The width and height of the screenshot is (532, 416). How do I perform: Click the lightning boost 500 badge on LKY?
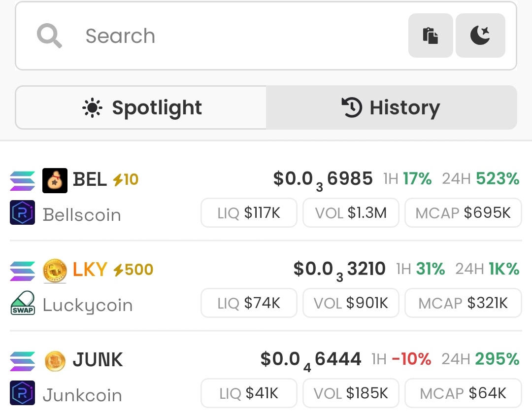(x=133, y=270)
